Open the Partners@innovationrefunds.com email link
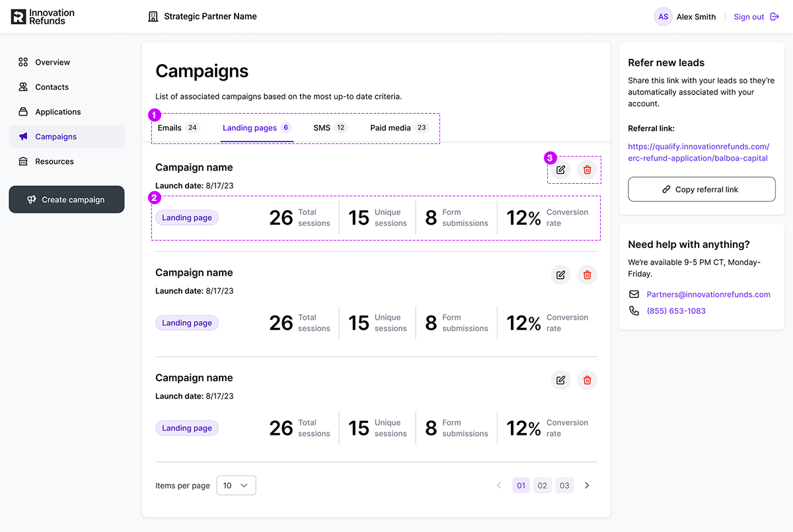 (708, 294)
